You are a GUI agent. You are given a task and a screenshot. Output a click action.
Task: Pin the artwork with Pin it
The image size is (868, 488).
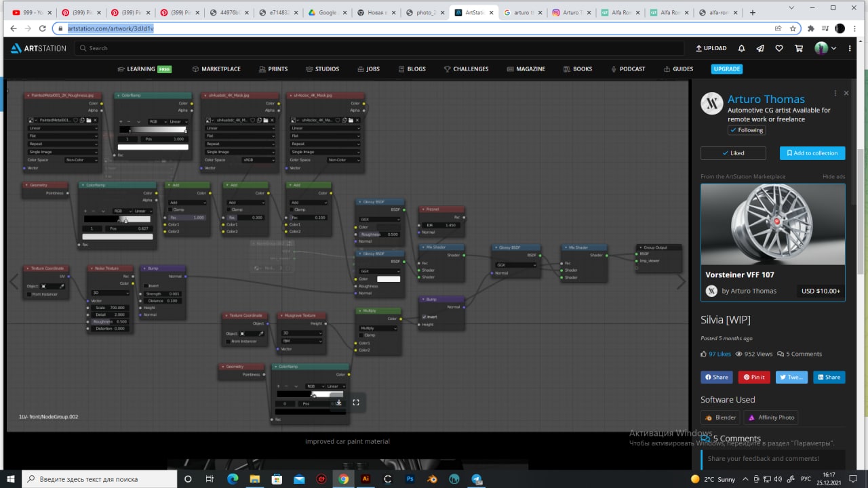point(754,377)
